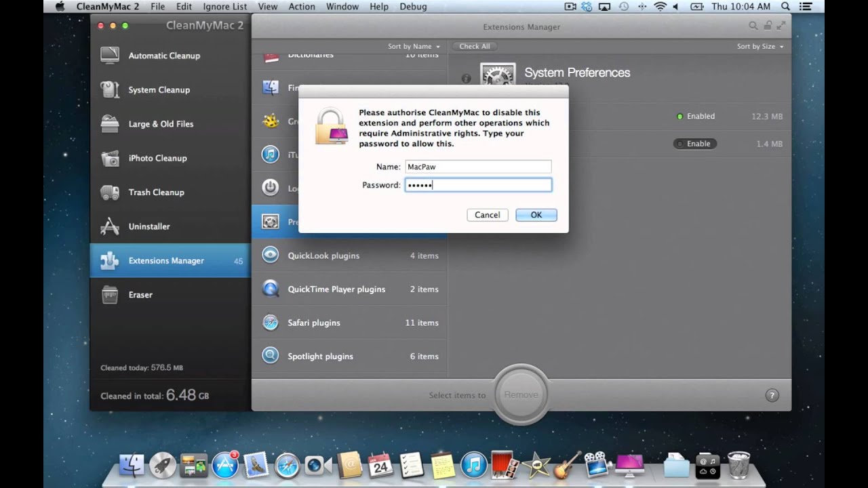868x488 pixels.
Task: Open the Window menu
Action: click(342, 7)
